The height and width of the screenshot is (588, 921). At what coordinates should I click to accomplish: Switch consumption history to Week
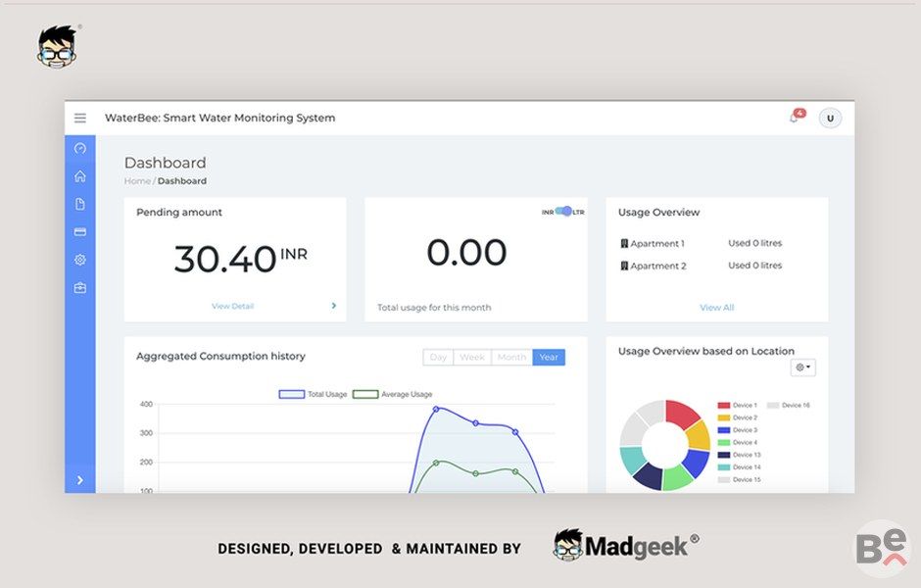tap(472, 358)
